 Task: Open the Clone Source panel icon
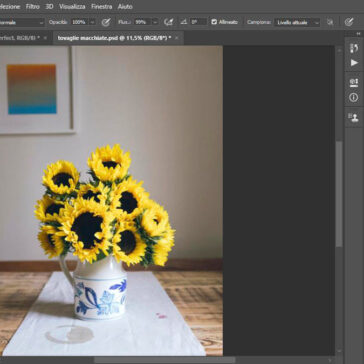(x=353, y=117)
